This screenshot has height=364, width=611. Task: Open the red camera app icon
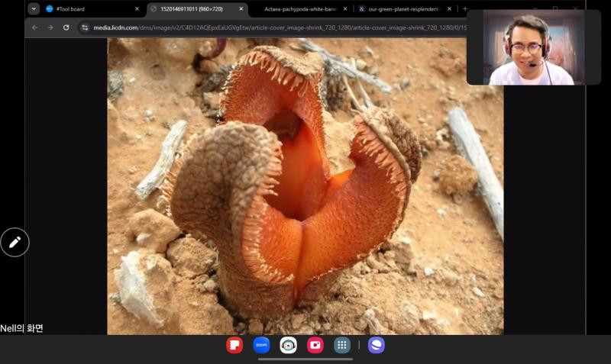tap(315, 345)
